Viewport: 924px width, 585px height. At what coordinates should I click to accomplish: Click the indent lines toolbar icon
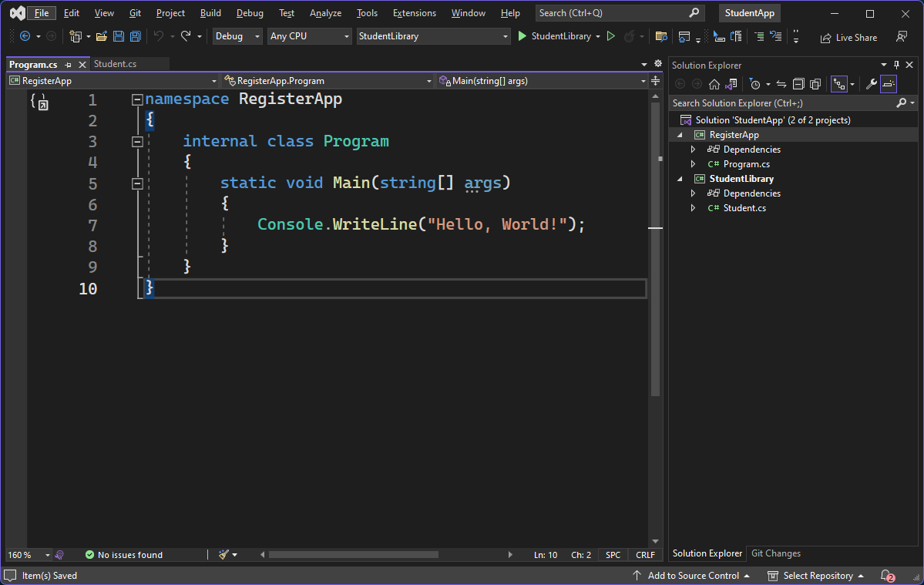tap(760, 36)
